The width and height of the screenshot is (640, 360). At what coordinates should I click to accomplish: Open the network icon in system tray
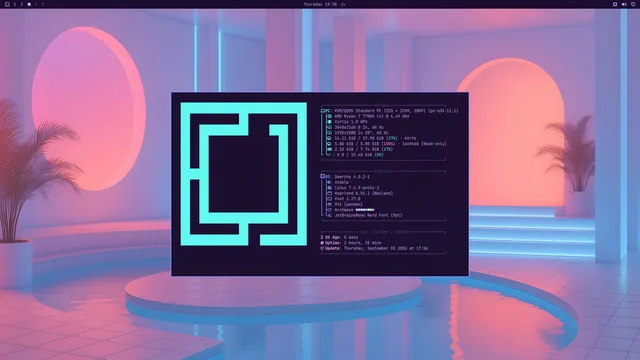pyautogui.click(x=615, y=4)
